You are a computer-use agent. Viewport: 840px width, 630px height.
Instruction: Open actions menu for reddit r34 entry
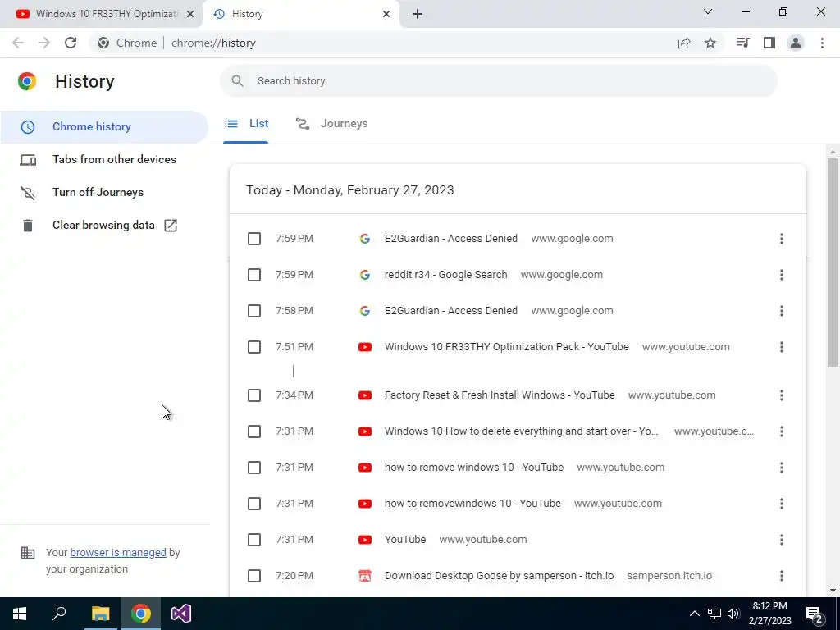[x=782, y=275]
